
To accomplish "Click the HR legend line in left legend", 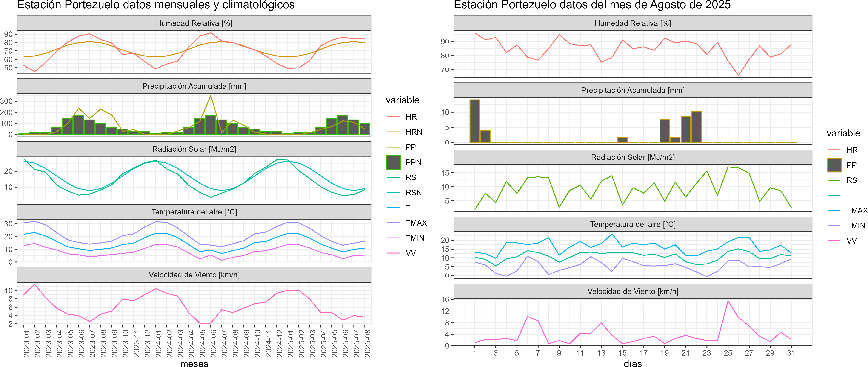I will (393, 117).
